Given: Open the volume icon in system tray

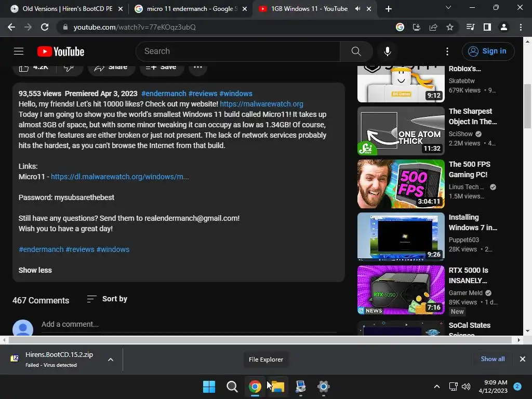Looking at the screenshot, I should point(466,387).
